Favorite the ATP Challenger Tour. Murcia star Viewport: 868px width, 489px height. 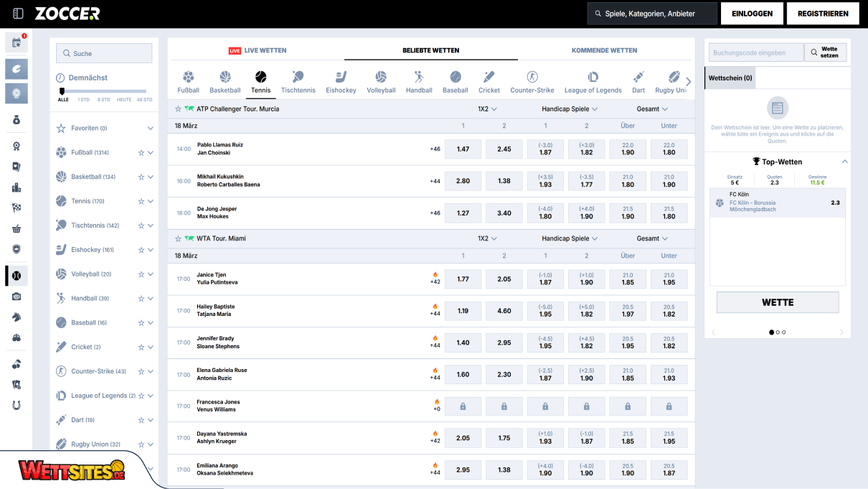coord(178,109)
